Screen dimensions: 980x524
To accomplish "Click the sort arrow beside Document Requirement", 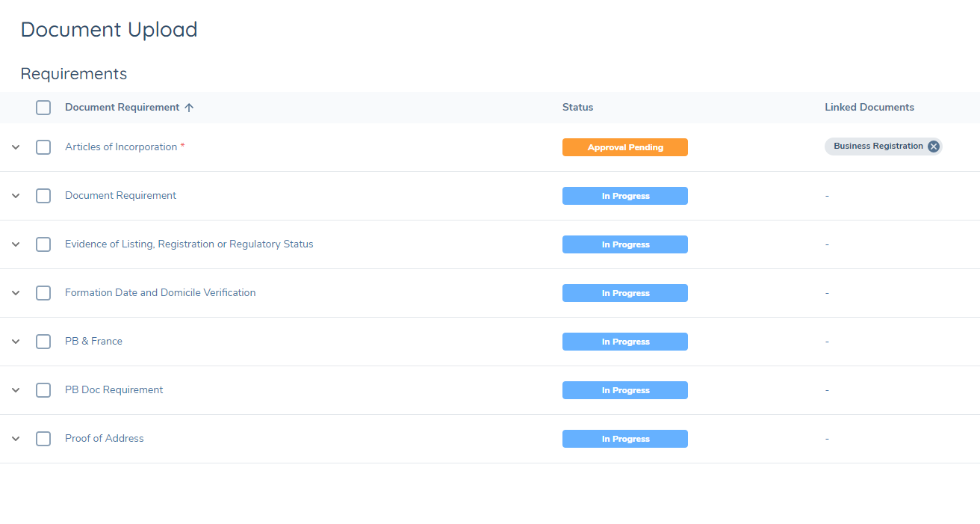I will 189,108.
